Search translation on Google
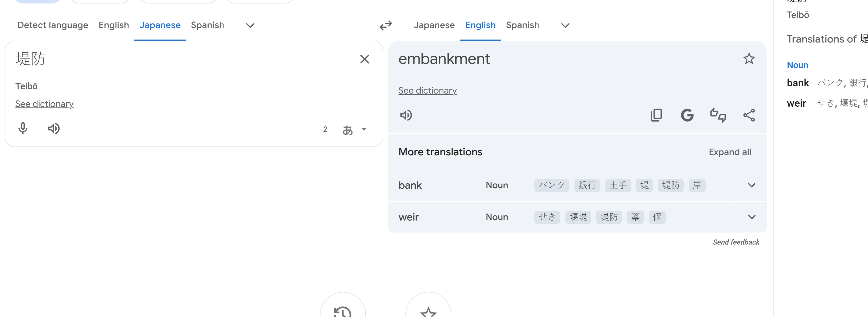This screenshot has width=868, height=317. [687, 115]
